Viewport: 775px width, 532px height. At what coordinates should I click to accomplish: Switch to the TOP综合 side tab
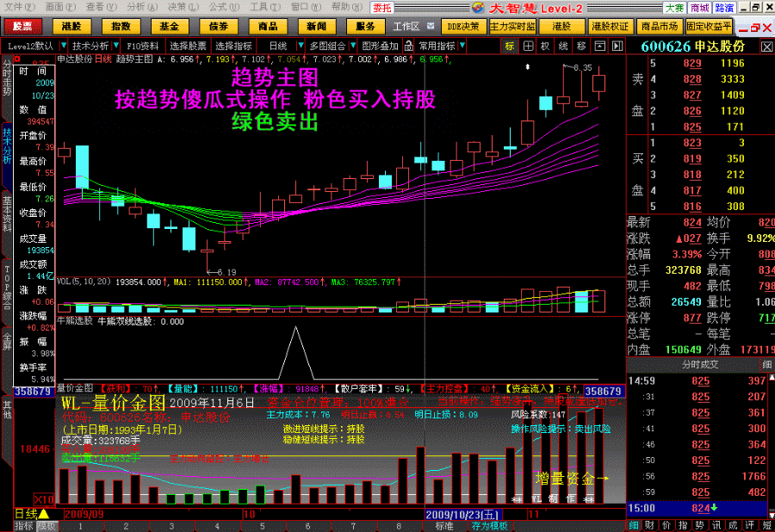[6, 288]
